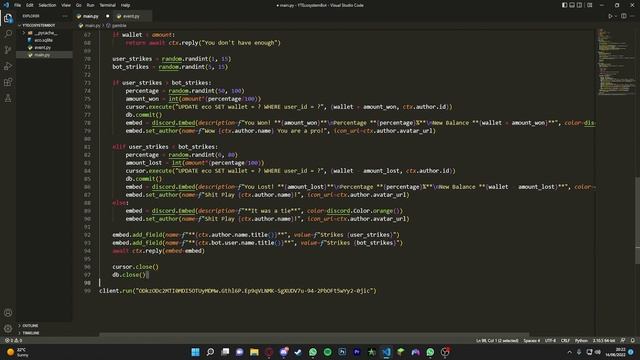640x360 pixels.
Task: Click line number 98 in the gutter
Action: pos(87,282)
